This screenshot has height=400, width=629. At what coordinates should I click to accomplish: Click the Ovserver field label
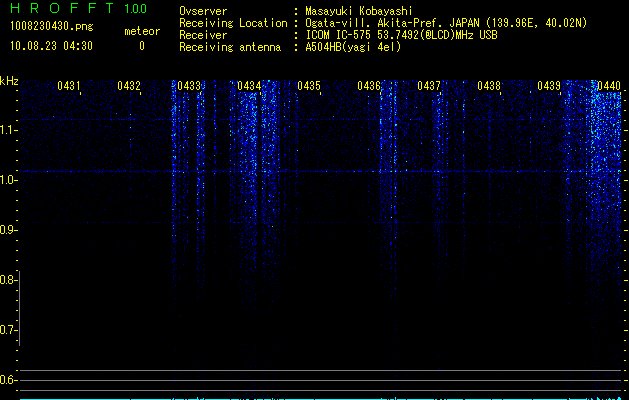pos(203,11)
